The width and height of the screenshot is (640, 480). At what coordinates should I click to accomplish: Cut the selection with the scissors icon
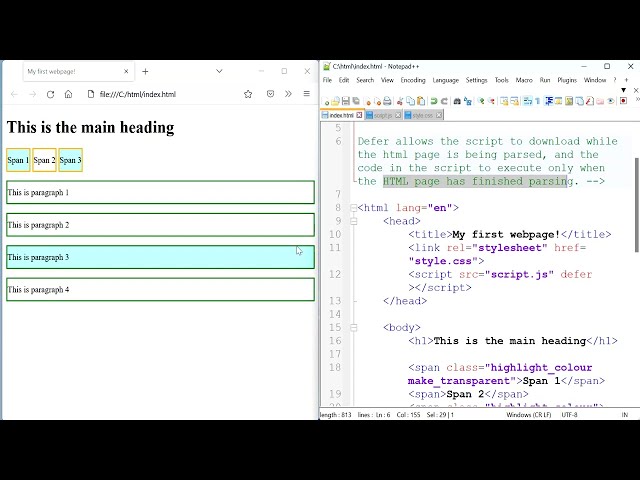[x=400, y=101]
